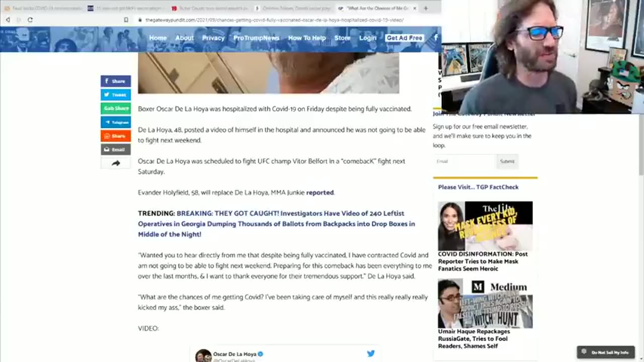Open a new browser tab with plus

click(426, 8)
